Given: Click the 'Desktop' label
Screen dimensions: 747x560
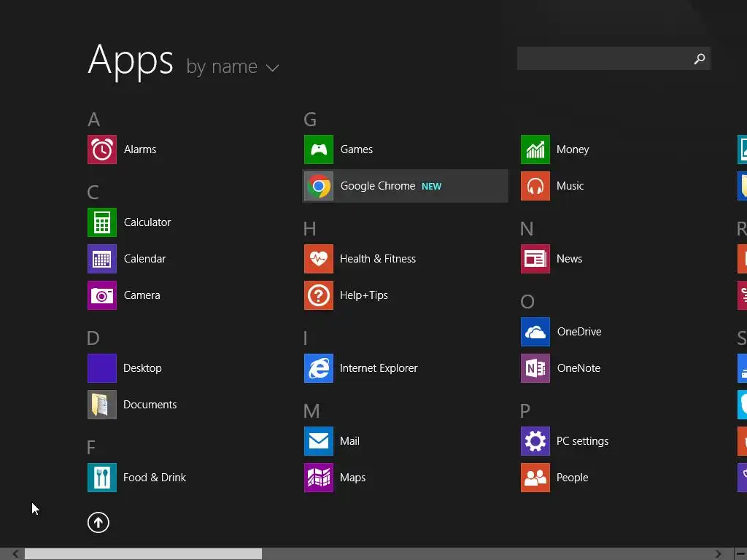Looking at the screenshot, I should (x=142, y=368).
